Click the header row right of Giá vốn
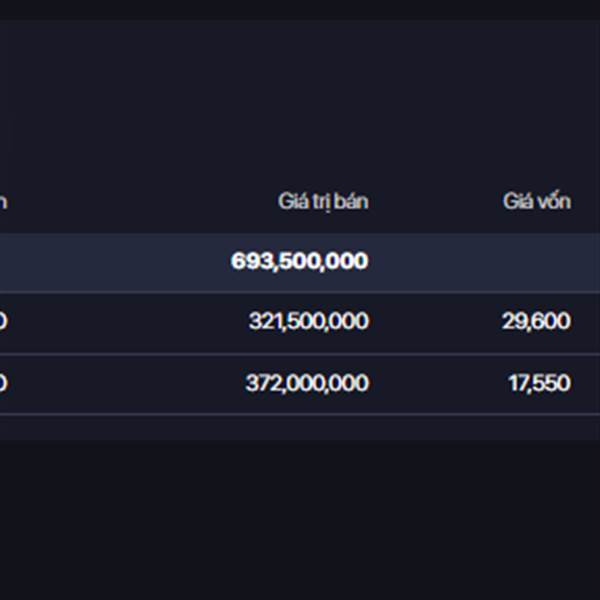The height and width of the screenshot is (600, 600). pyautogui.click(x=587, y=201)
